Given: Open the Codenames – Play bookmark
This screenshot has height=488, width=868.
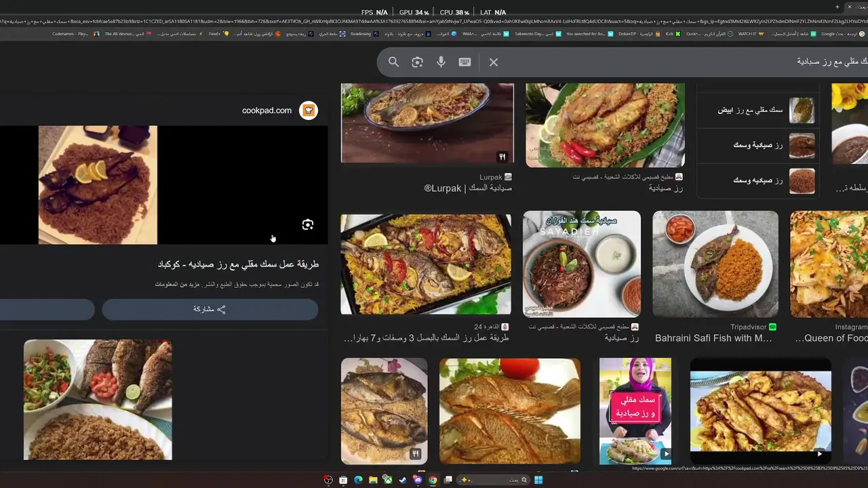Looking at the screenshot, I should [x=75, y=33].
